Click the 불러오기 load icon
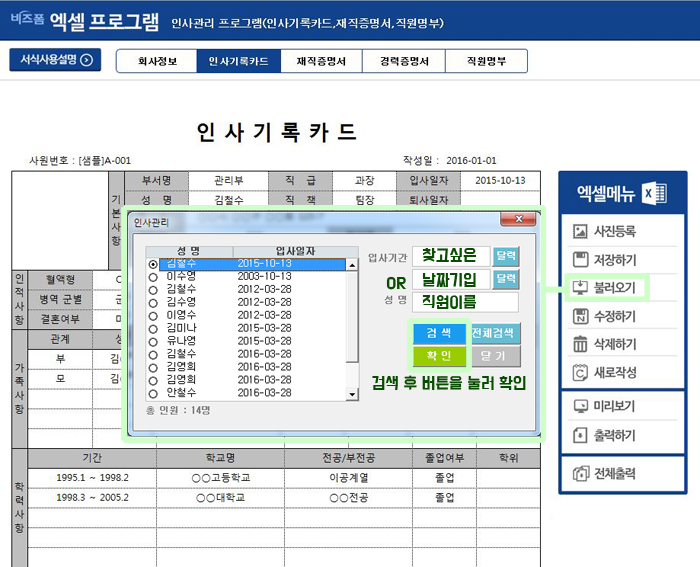Viewport: 700px width, 567px height. pyautogui.click(x=580, y=288)
